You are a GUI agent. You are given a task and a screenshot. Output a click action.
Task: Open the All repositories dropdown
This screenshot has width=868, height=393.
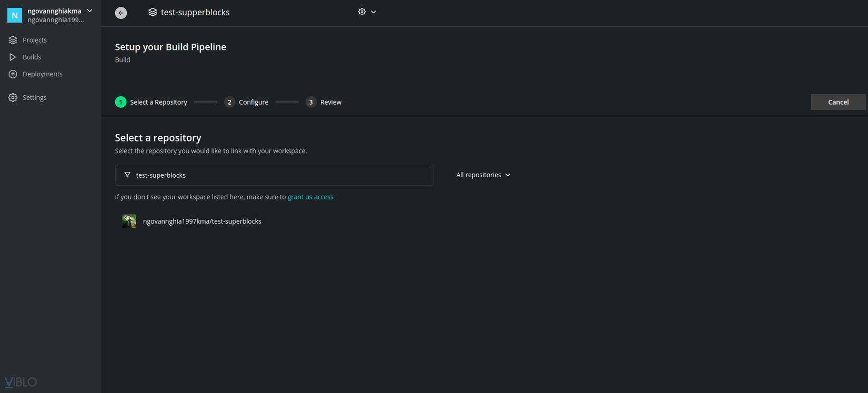483,175
